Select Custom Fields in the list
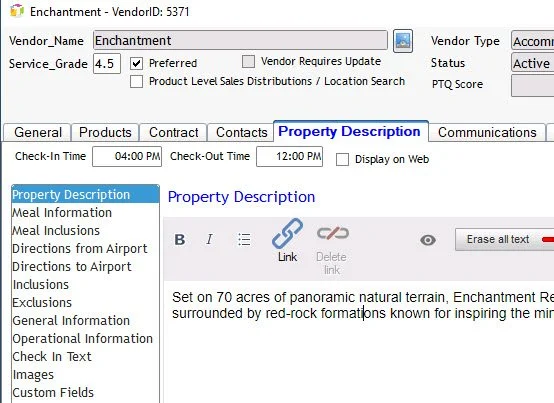 pyautogui.click(x=86, y=393)
